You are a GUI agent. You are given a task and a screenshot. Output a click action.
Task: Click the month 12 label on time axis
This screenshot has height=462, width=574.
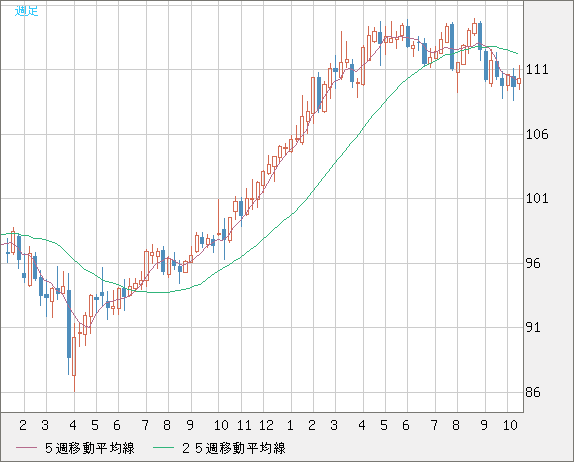pyautogui.click(x=266, y=425)
